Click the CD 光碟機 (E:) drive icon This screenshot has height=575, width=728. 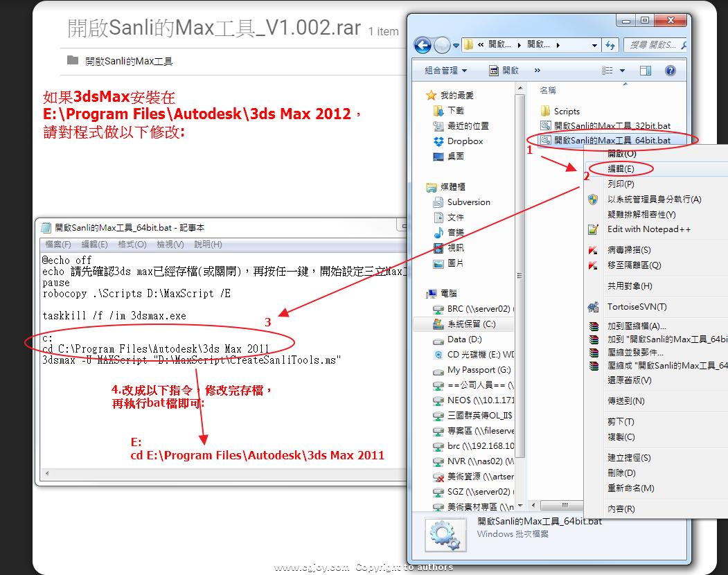coord(438,355)
